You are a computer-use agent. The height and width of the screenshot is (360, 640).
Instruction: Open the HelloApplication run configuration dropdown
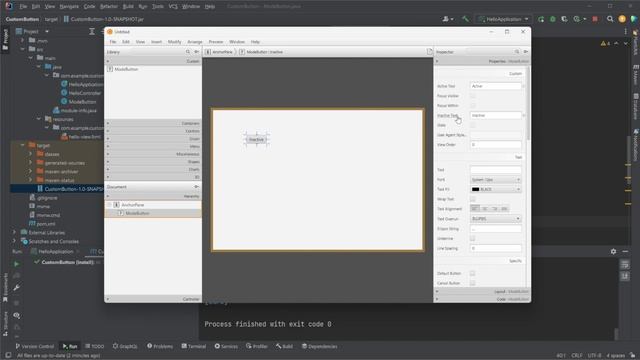504,19
